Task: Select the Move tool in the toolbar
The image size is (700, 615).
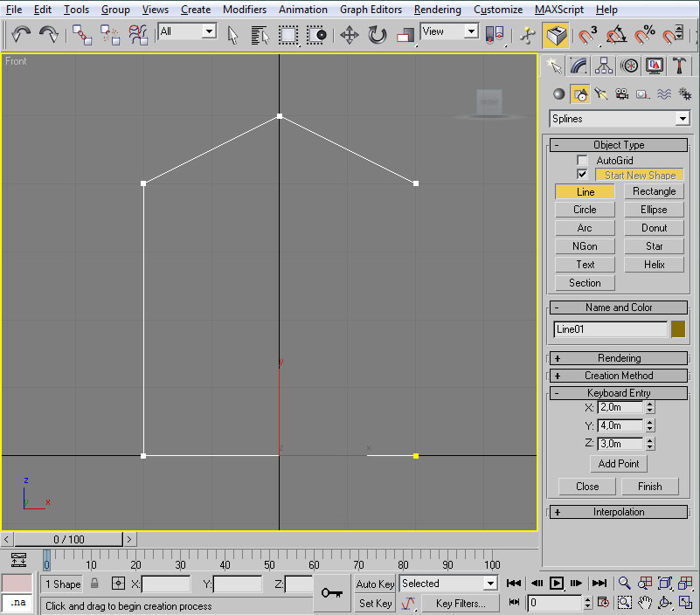Action: pos(349,34)
